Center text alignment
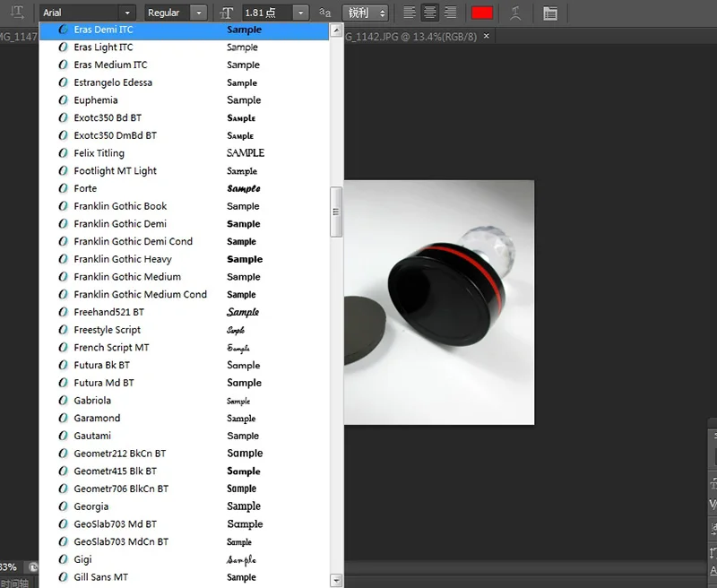717x588 pixels. tap(430, 13)
